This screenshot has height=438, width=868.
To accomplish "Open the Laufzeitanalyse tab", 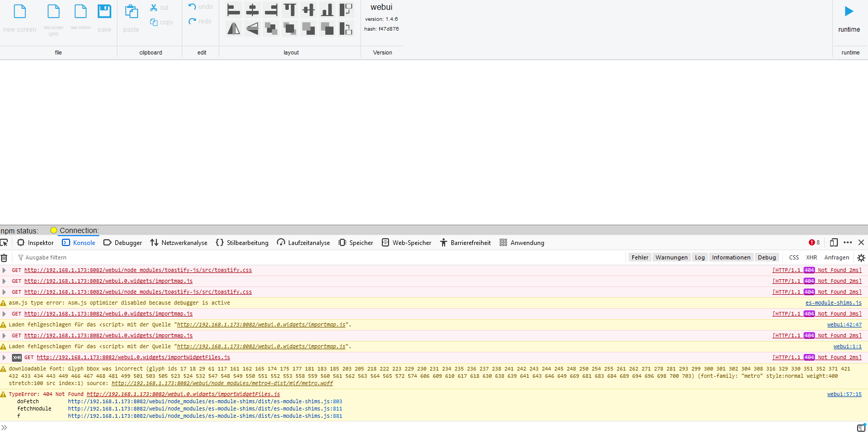I will [x=303, y=242].
